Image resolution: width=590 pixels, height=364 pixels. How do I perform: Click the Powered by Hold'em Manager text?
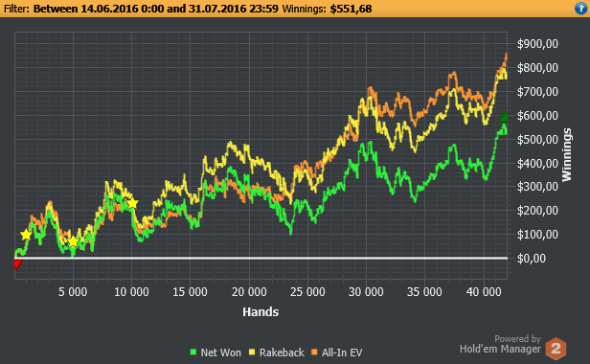tap(500, 344)
